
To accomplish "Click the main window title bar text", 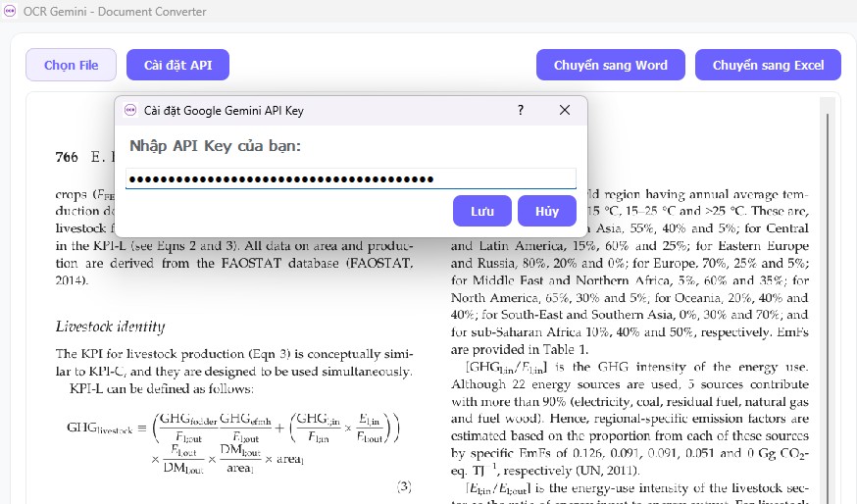I will 115,12.
